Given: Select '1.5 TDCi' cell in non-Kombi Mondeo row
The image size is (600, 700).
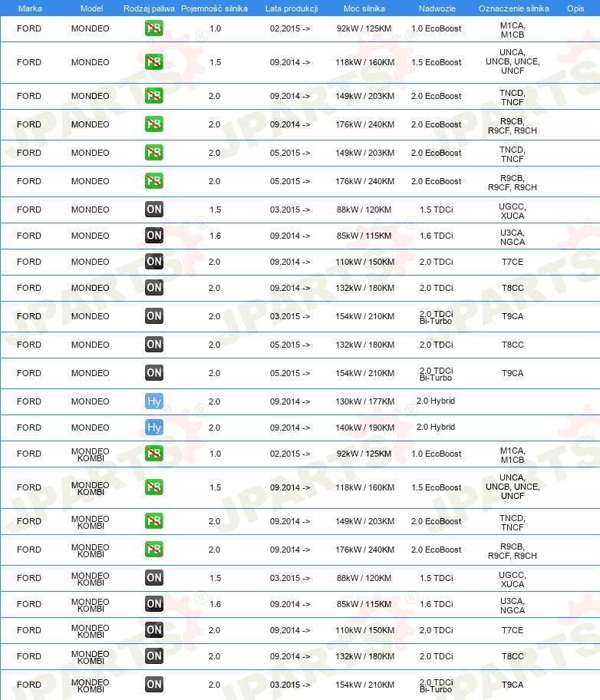Looking at the screenshot, I should 436,210.
